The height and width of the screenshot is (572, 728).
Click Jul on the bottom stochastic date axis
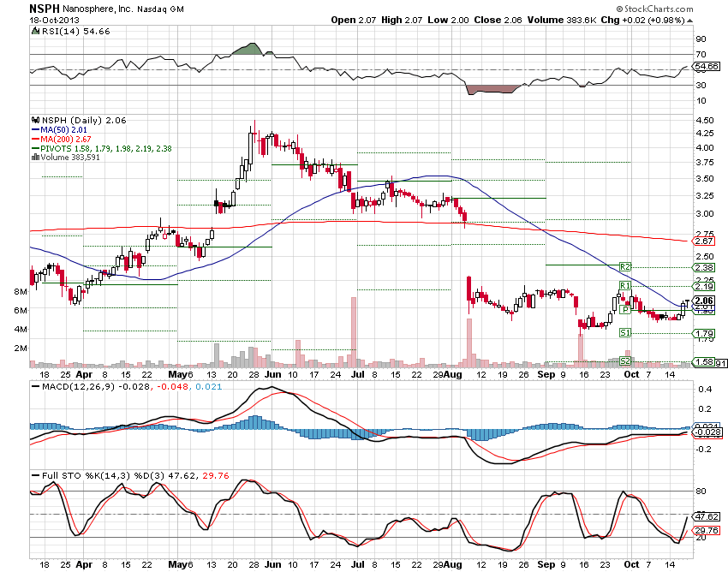click(357, 564)
